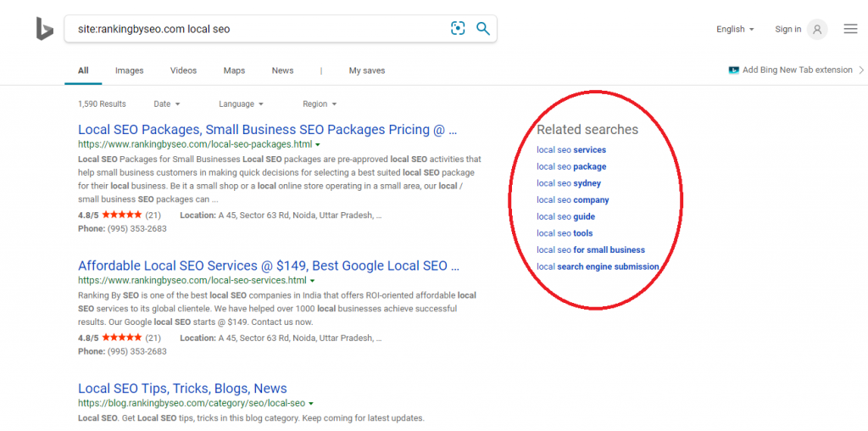Open Local SEO Tips, Tricks, Blogs result
Screen dimensions: 868x431
[183, 389]
